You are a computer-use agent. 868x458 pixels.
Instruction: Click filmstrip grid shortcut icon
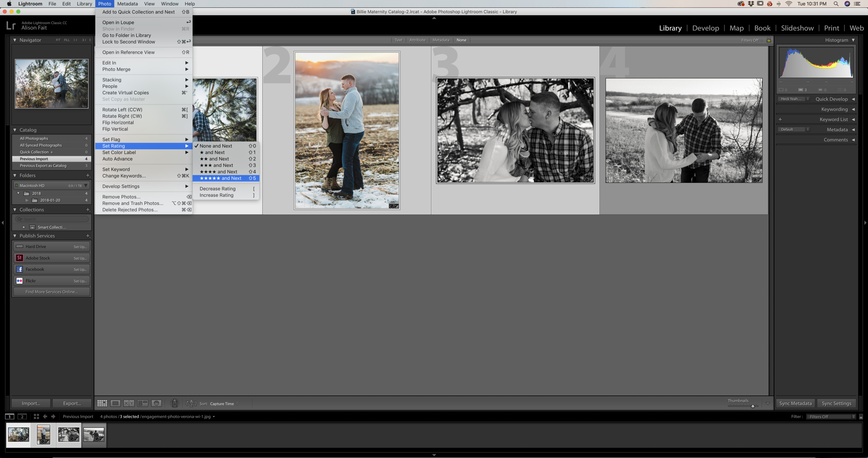point(36,416)
